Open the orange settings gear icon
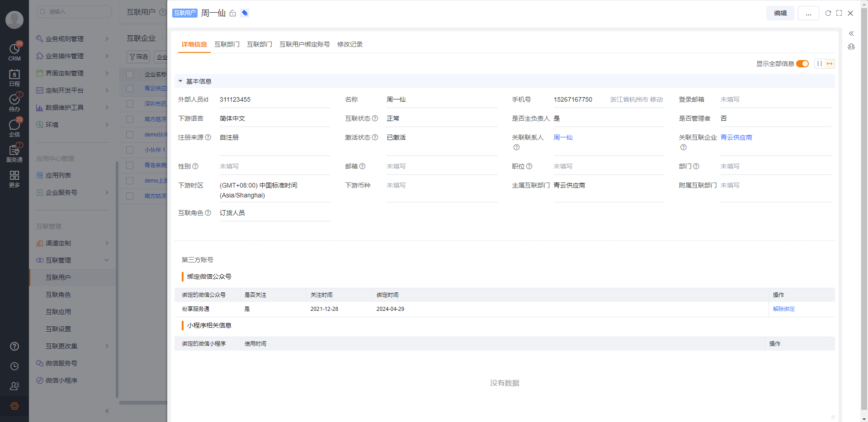The height and width of the screenshot is (422, 868). 14,406
